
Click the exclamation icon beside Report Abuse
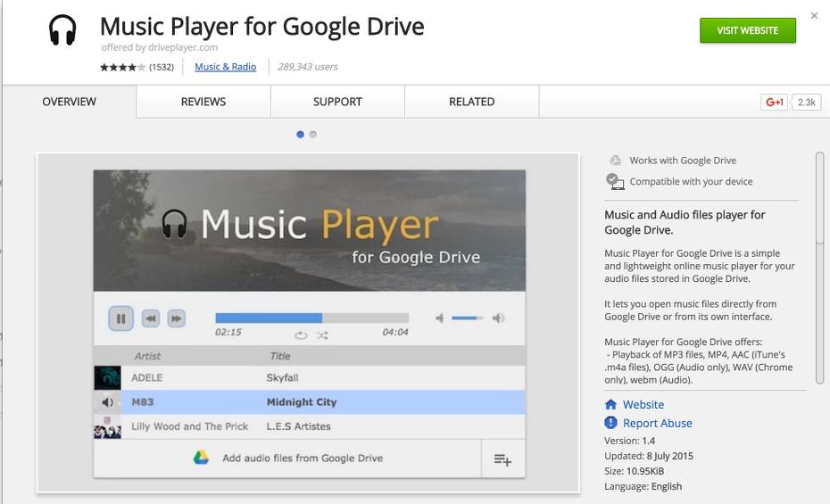coord(610,423)
